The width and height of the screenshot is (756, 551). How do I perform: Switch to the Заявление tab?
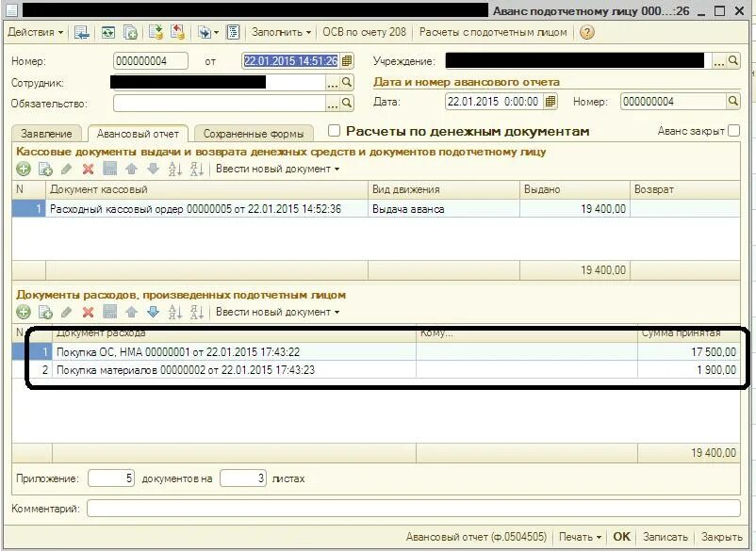(x=46, y=134)
